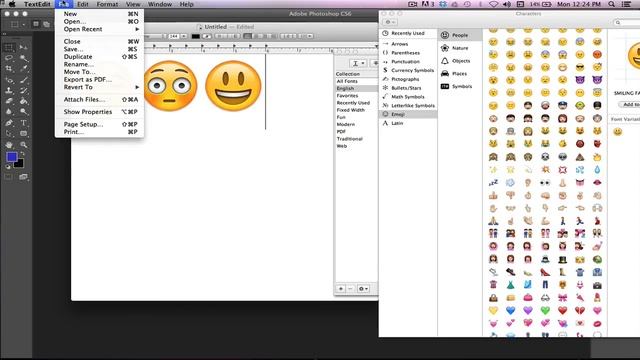
Task: Open the font size dropdown beside 144
Action: coord(184,36)
